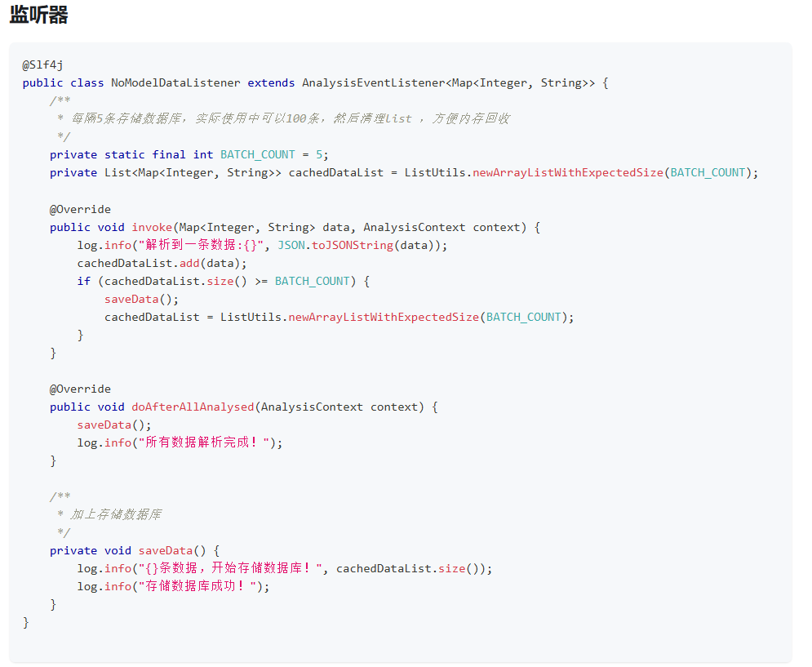
Task: Click private void saveData() declaration
Action: 135,550
